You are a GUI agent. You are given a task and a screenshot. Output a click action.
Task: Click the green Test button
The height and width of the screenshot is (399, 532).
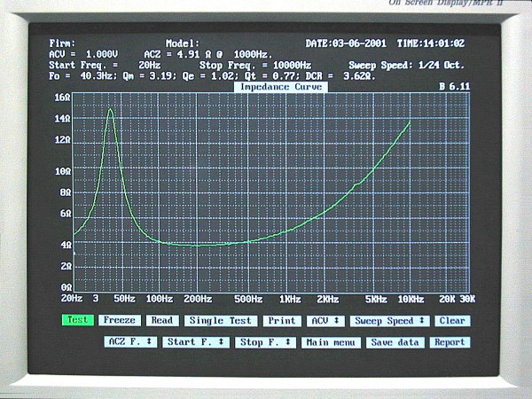(78, 320)
